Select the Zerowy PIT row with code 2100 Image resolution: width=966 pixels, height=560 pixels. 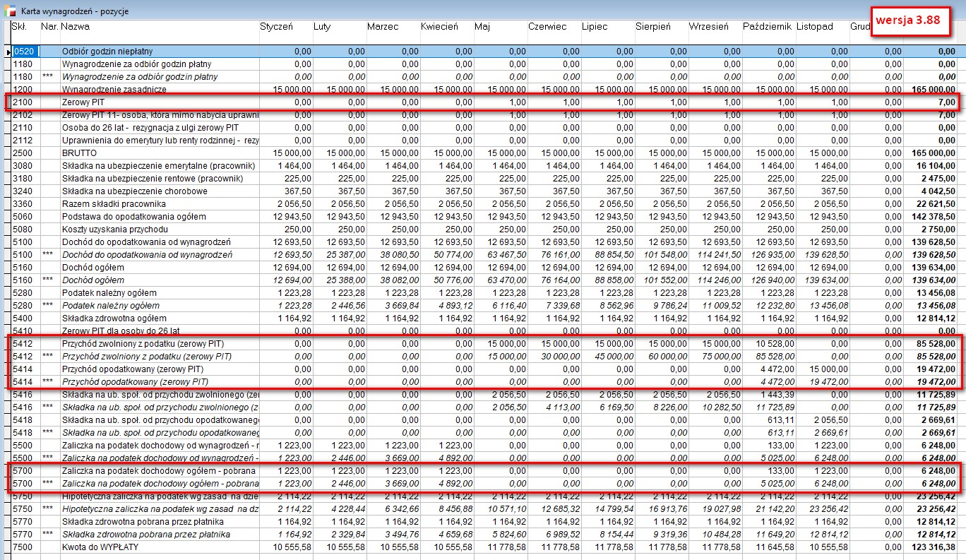coord(81,102)
